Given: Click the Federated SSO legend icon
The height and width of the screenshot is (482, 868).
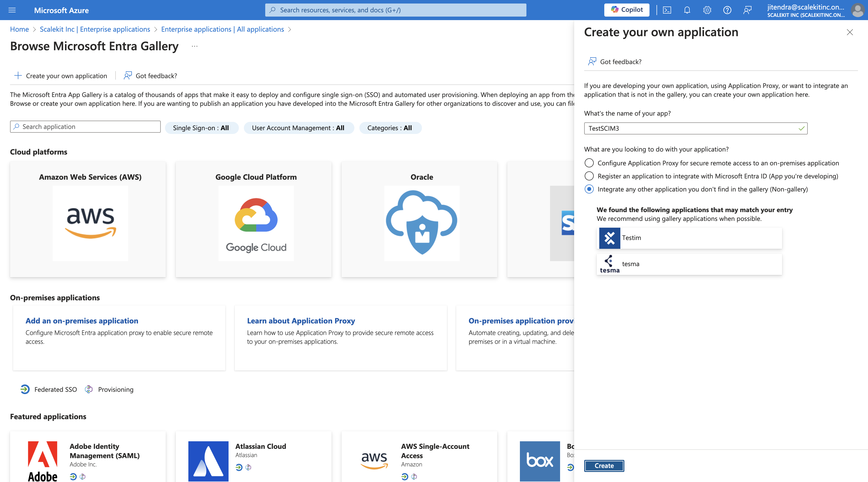Looking at the screenshot, I should [25, 389].
